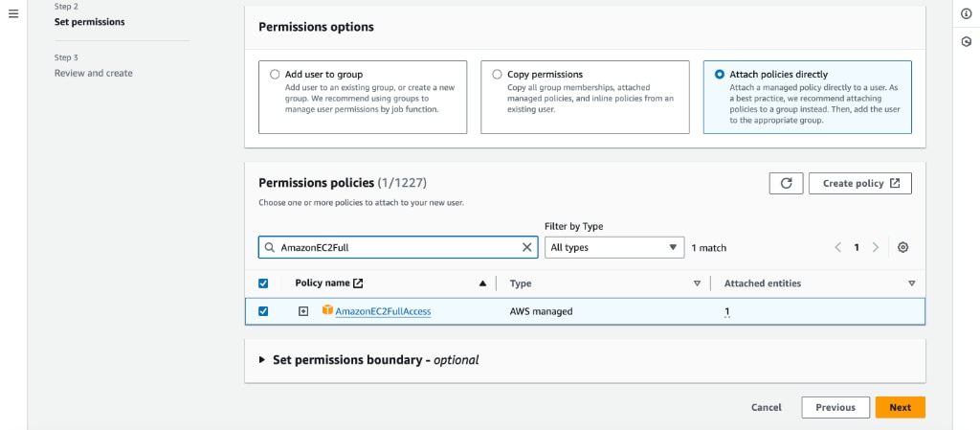Click the Create policy button
This screenshot has height=430, width=980.
click(860, 183)
